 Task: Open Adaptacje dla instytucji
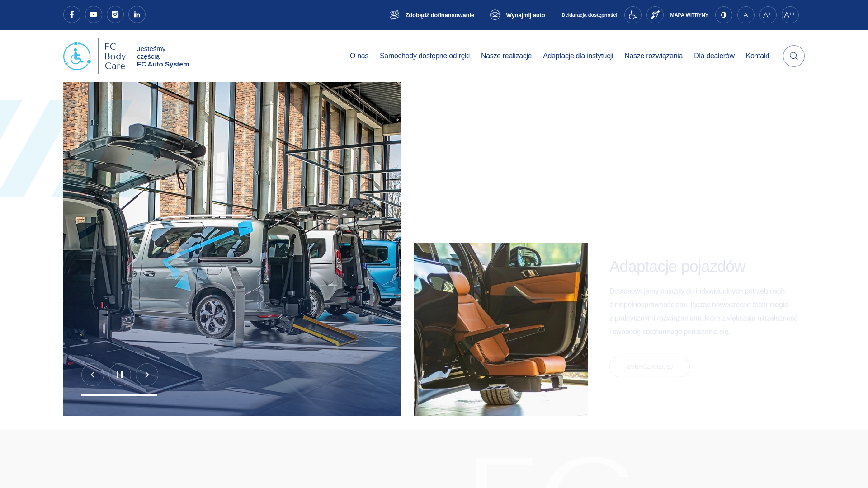[578, 56]
